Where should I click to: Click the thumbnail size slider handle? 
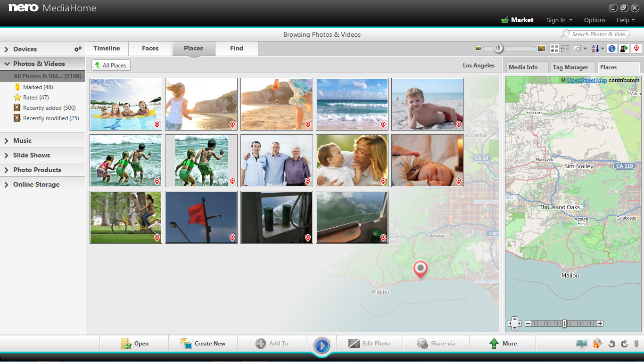[498, 48]
